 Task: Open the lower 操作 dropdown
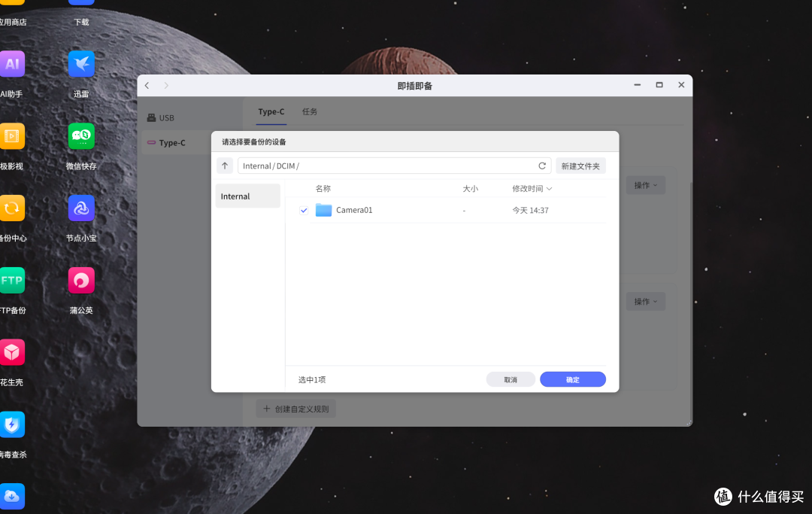(x=646, y=301)
